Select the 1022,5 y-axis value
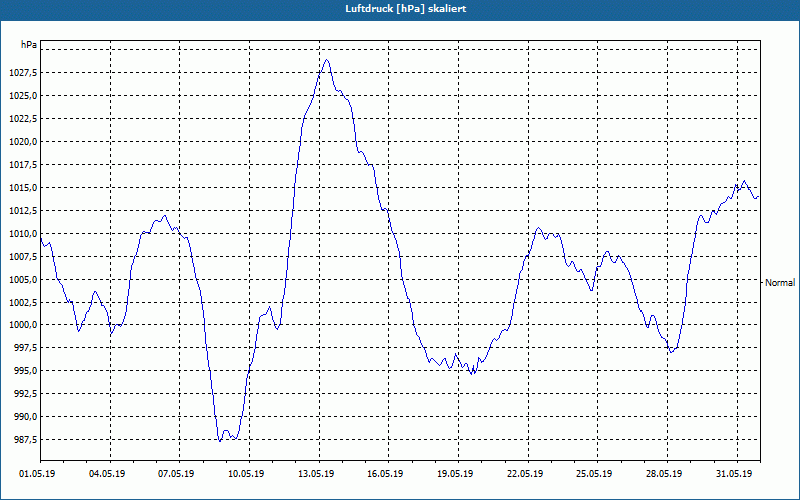 click(23, 119)
